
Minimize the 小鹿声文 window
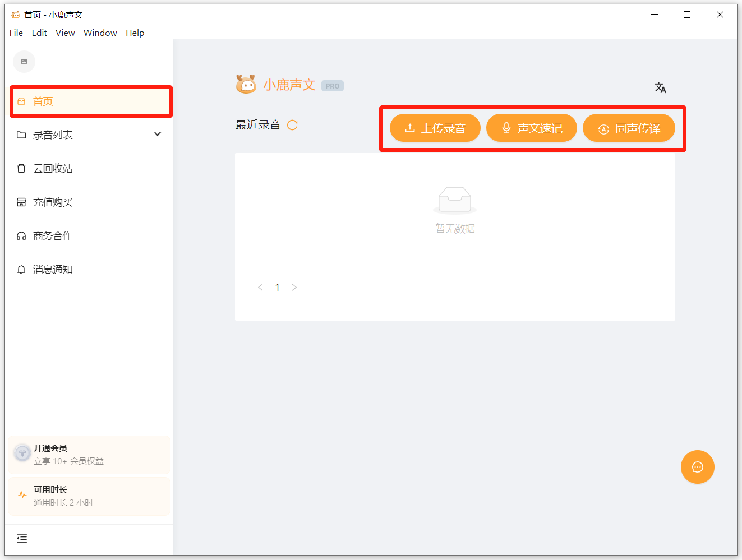tap(655, 15)
